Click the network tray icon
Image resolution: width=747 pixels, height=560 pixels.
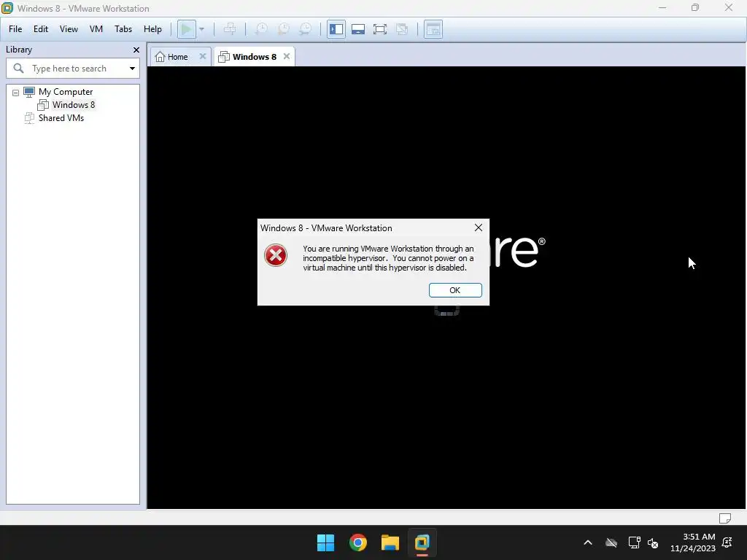634,542
